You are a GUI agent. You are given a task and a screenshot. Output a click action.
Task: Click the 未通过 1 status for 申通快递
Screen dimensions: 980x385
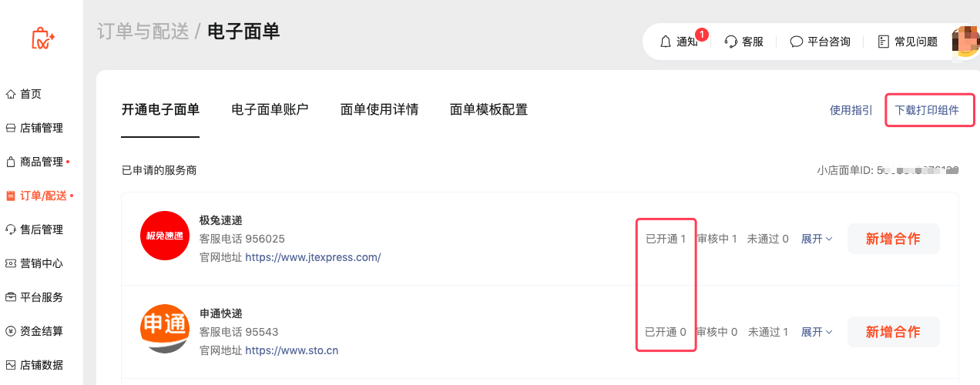click(767, 332)
